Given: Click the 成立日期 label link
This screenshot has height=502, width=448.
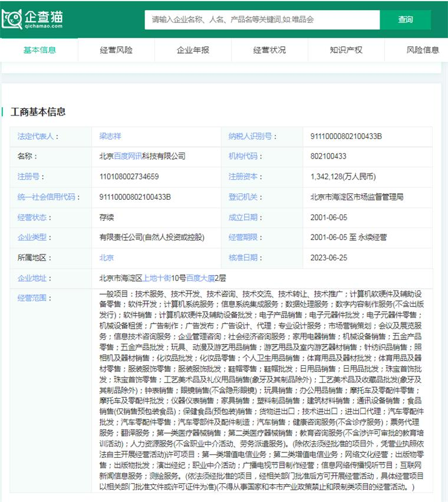Looking at the screenshot, I should tap(243, 217).
